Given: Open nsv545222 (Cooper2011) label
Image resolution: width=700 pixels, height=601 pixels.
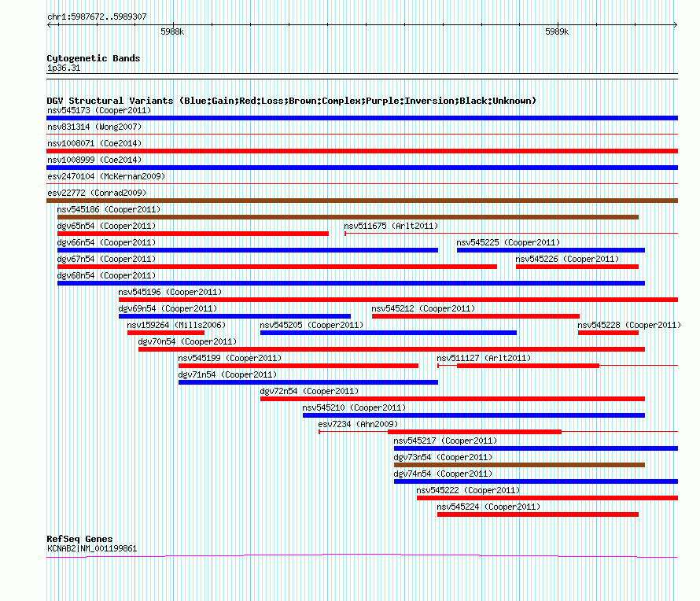Looking at the screenshot, I should (468, 490).
